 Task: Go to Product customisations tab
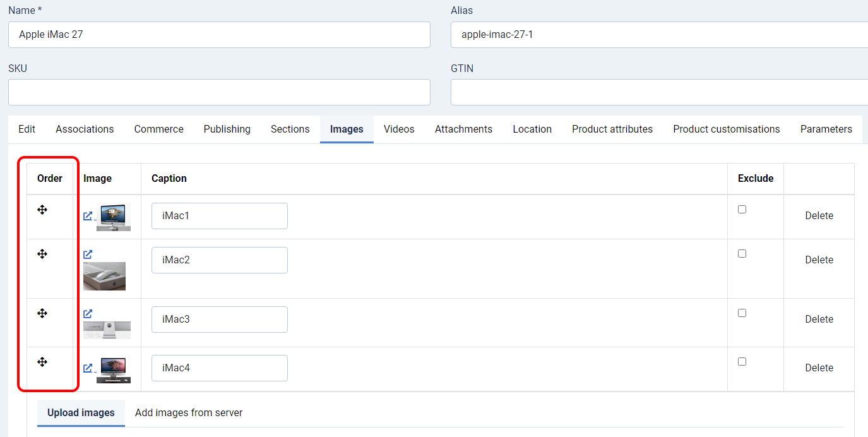tap(727, 129)
